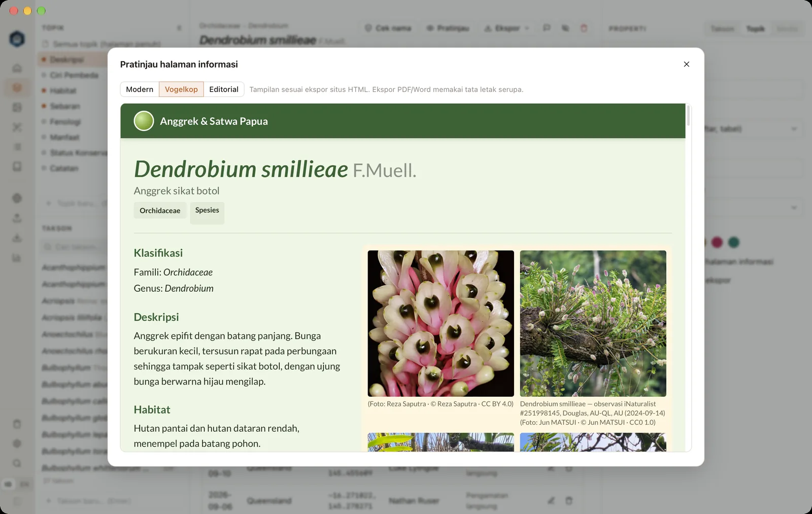The width and height of the screenshot is (812, 514).
Task: Click the Pratinjau button in the background toolbar
Action: point(448,28)
